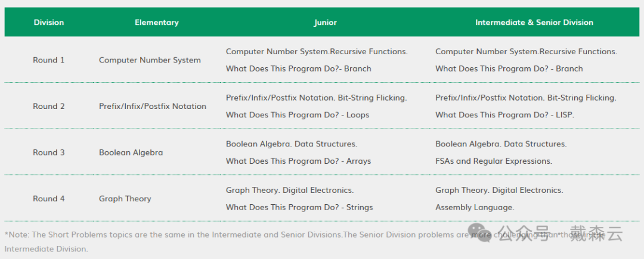644x259 pixels.
Task: Select the Intermediate & Senior Division header
Action: click(534, 23)
